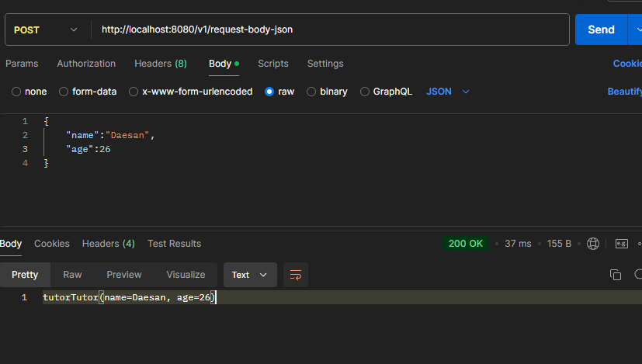Open the response Cookies tab

tap(51, 244)
